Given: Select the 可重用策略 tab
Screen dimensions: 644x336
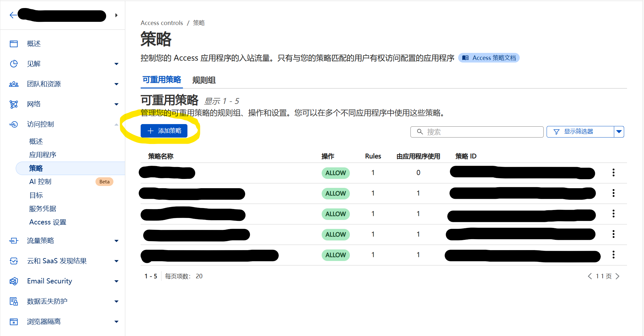Looking at the screenshot, I should 162,80.
